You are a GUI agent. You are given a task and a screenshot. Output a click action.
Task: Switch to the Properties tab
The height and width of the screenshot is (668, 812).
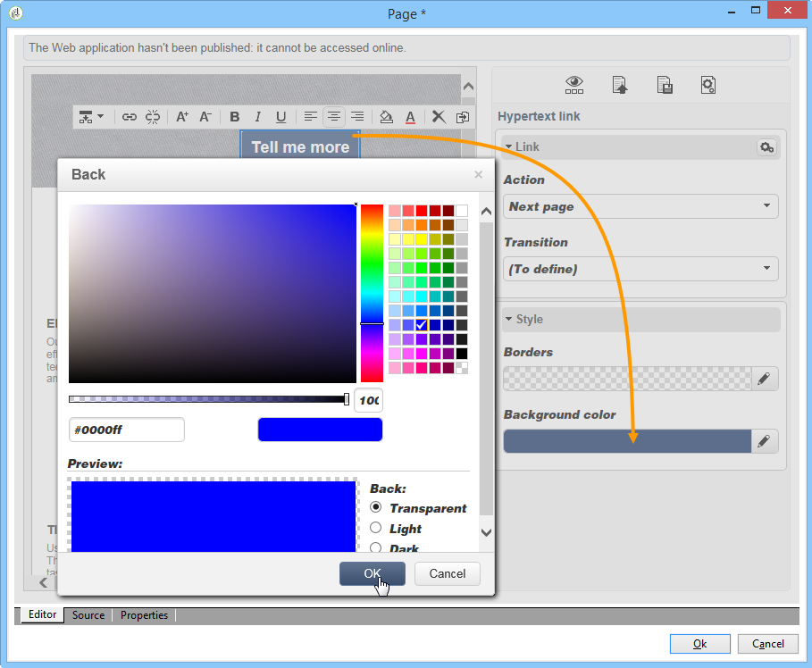[x=145, y=615]
